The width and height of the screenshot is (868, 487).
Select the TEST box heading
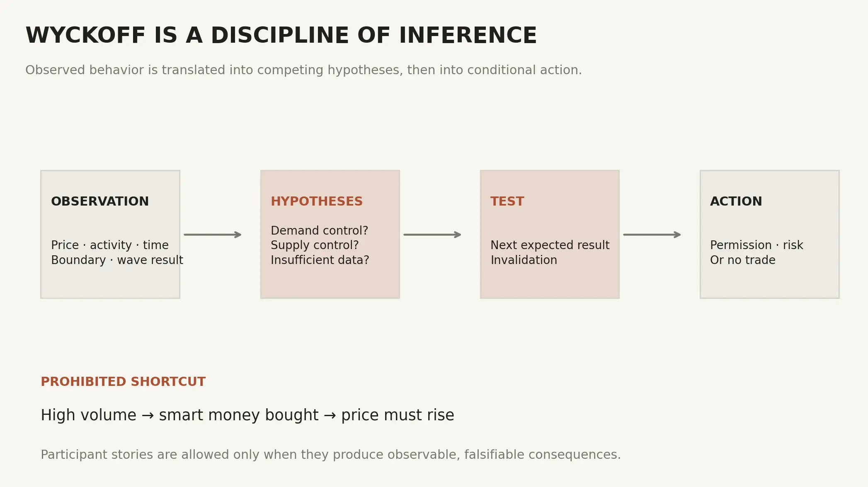click(x=507, y=201)
